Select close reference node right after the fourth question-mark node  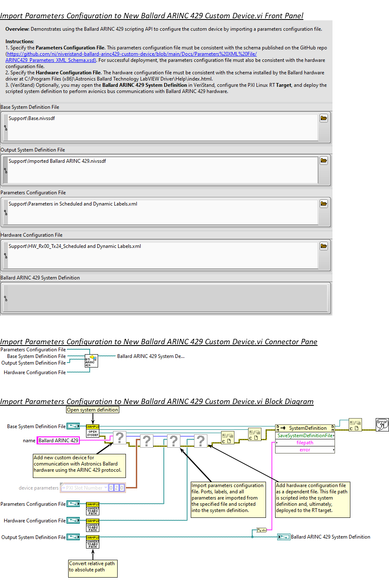[228, 438]
